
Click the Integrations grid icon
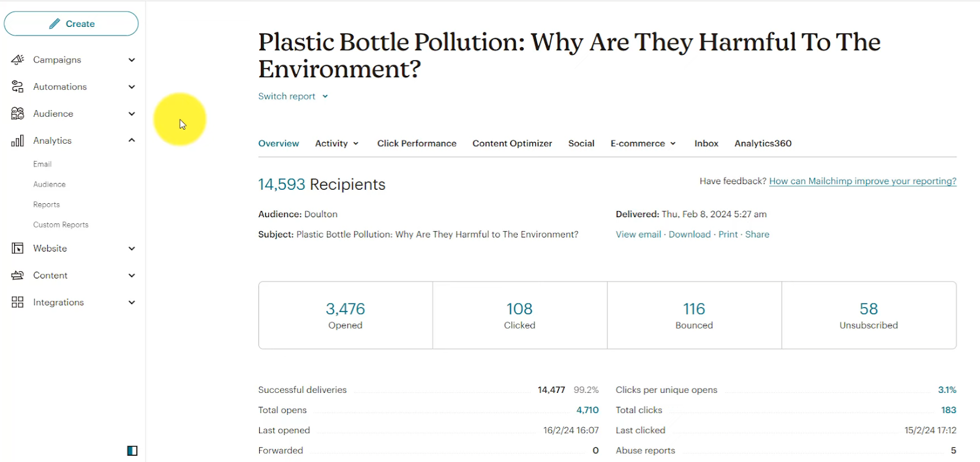(x=18, y=302)
